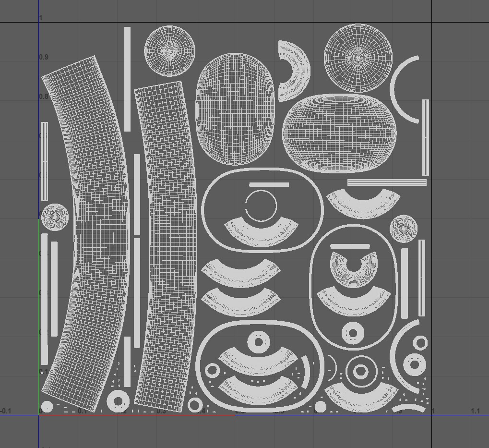This screenshot has width=489, height=448.
Task: Select tall thin vertical bar beside medium circle
Action: click(x=127, y=79)
